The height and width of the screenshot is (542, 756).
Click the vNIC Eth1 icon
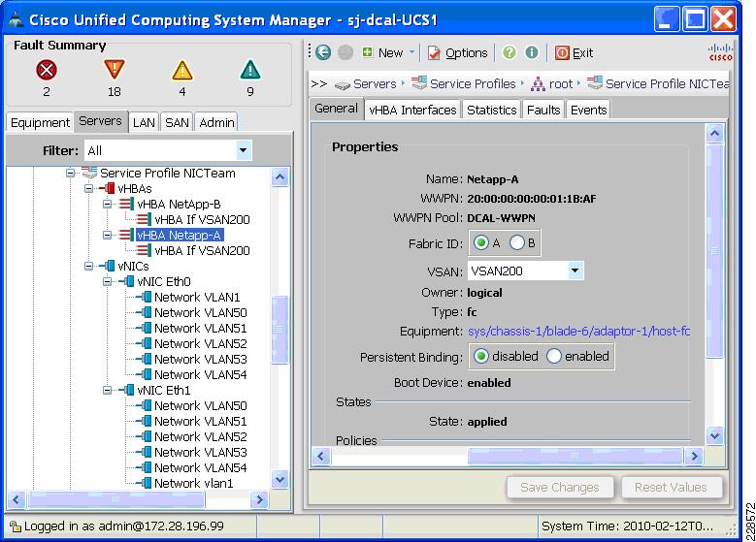click(127, 389)
